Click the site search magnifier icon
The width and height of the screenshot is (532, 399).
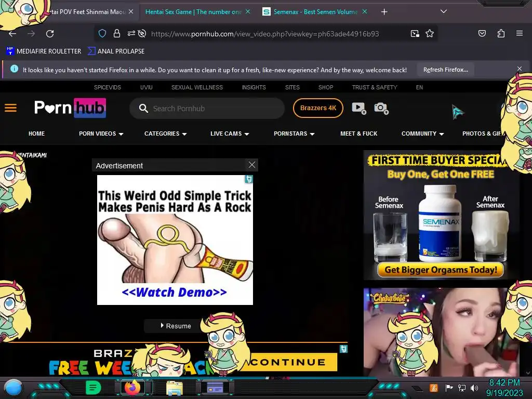[143, 109]
